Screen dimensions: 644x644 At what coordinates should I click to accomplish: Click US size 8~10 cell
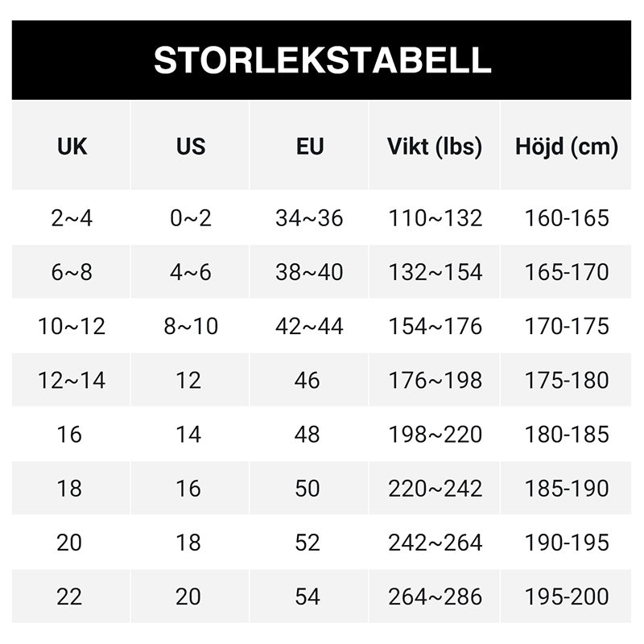(x=191, y=326)
